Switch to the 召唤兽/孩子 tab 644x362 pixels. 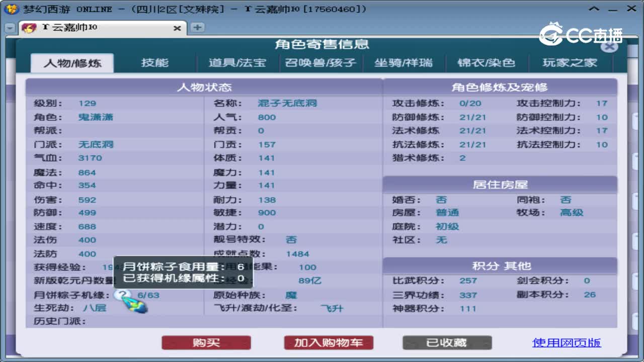320,63
